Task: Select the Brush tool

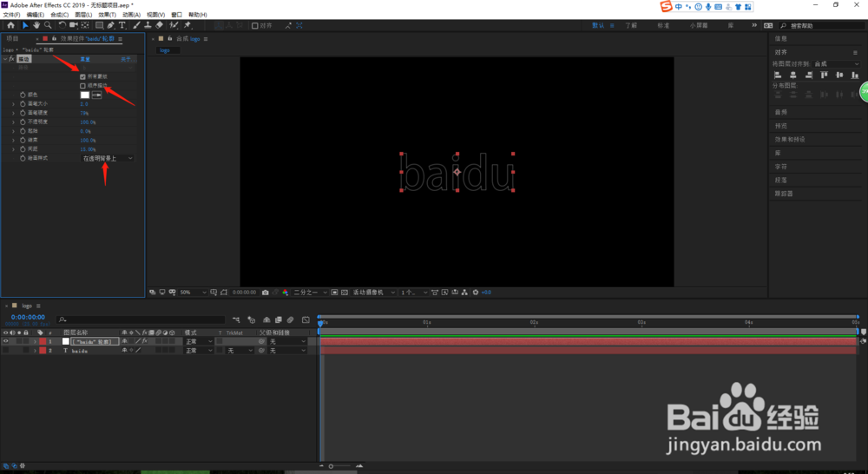Action: pos(136,25)
